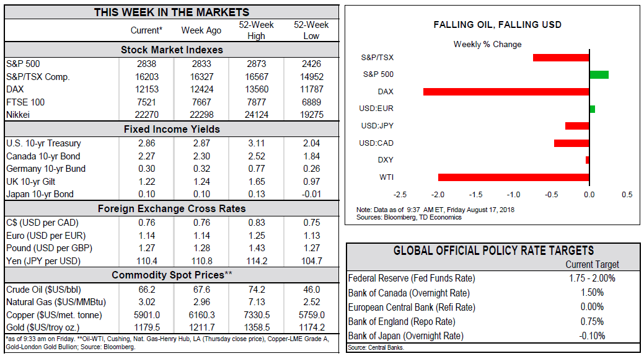Select the red DAX bar in chart

click(x=506, y=91)
